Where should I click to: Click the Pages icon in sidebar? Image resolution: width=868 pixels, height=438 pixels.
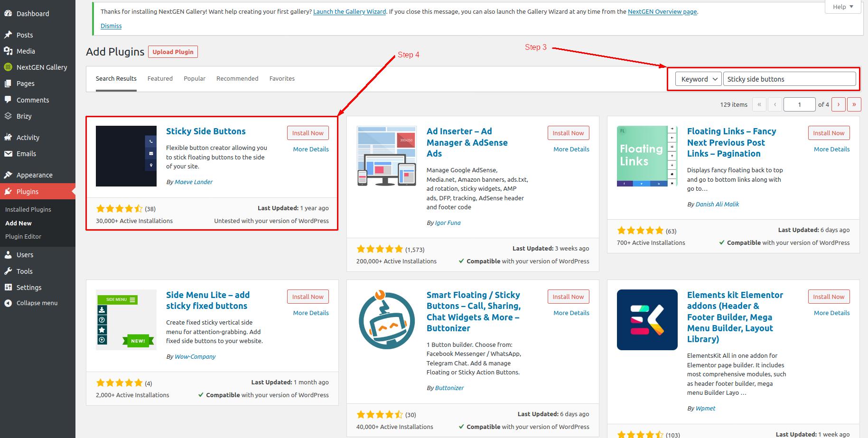coord(8,83)
